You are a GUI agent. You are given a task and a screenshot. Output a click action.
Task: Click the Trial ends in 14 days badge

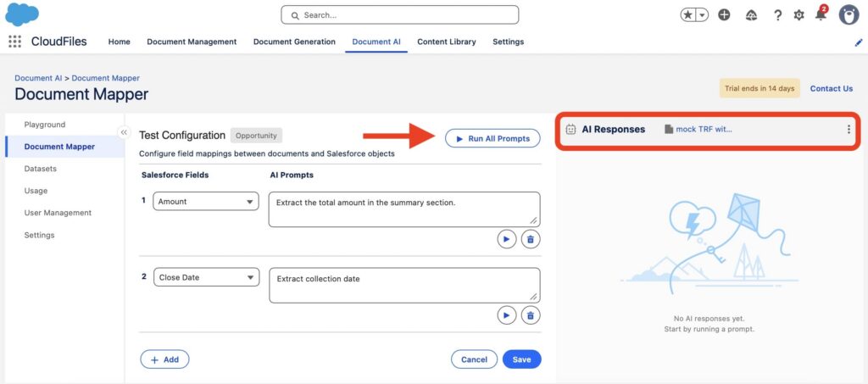click(759, 88)
